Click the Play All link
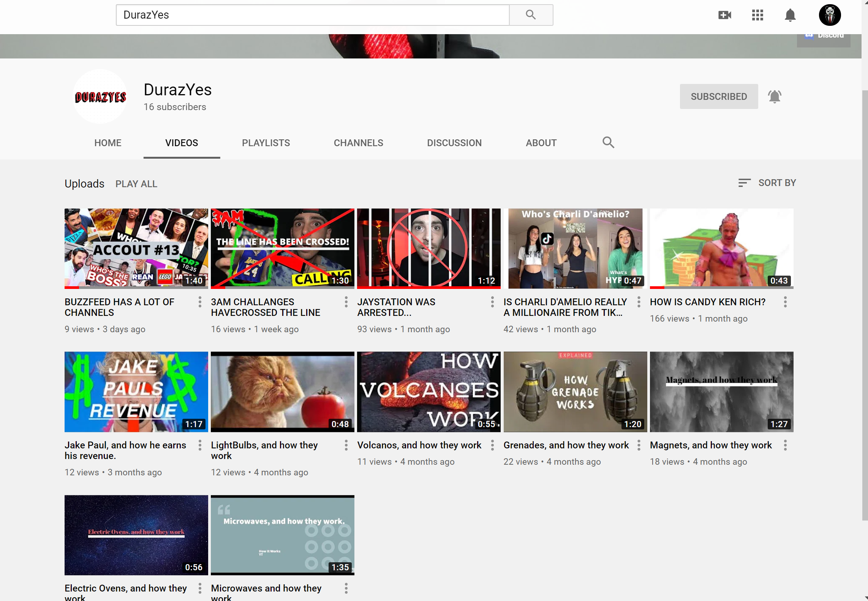868x601 pixels. click(136, 184)
